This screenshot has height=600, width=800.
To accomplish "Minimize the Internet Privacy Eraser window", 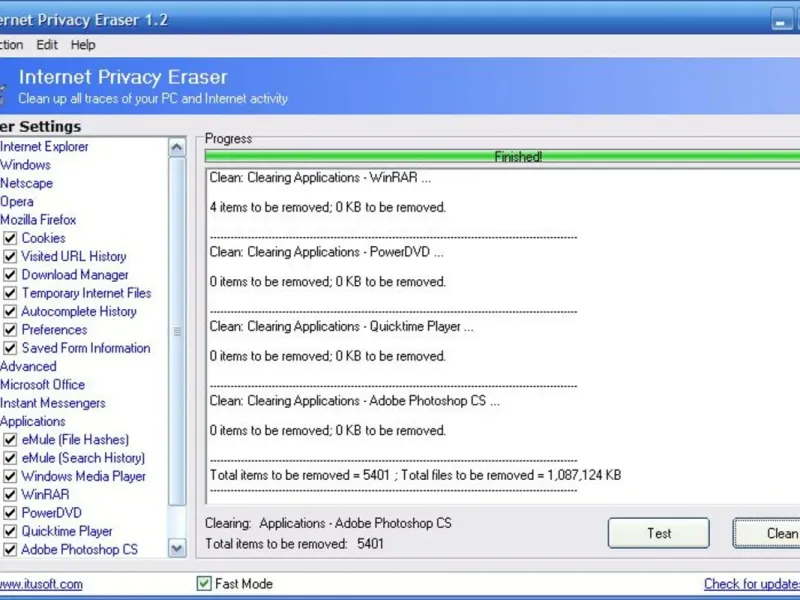I will [x=781, y=19].
